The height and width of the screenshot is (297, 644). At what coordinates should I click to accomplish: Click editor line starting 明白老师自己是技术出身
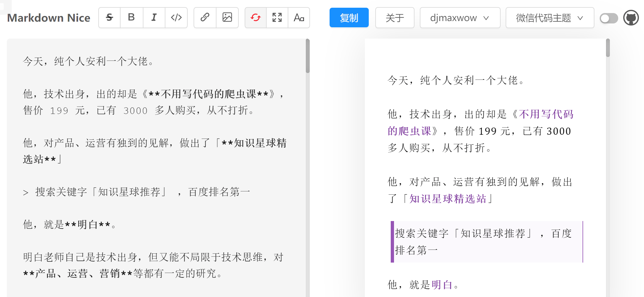[x=153, y=257]
